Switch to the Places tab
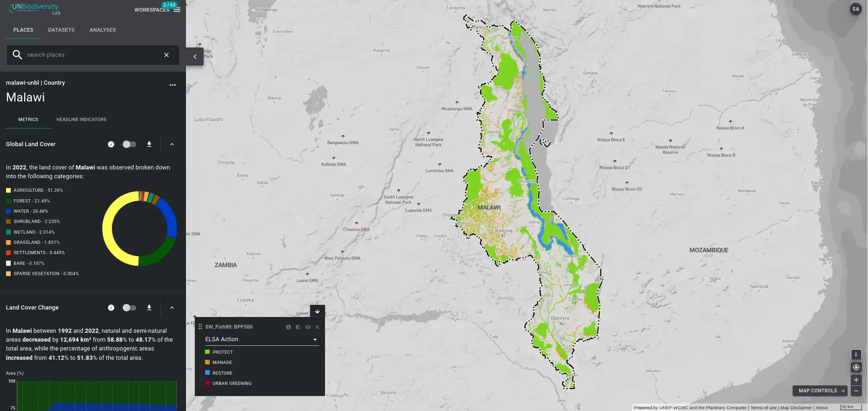The height and width of the screenshot is (411, 868). (23, 30)
